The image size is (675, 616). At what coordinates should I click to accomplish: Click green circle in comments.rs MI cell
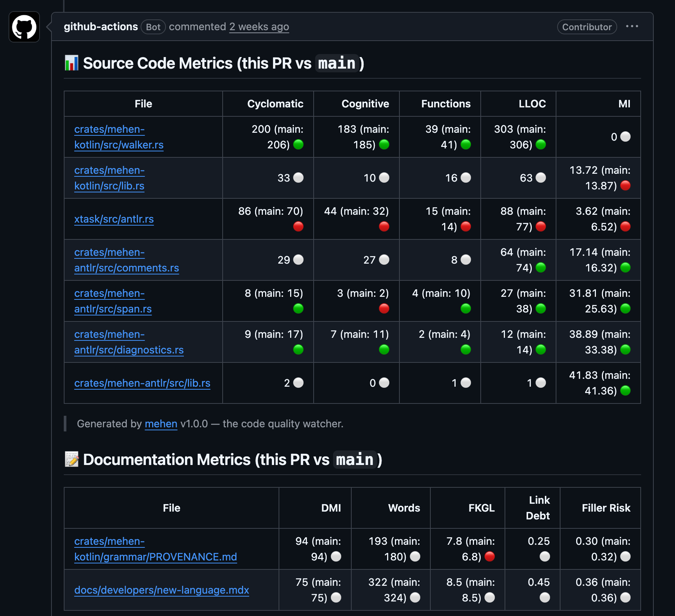tap(625, 267)
